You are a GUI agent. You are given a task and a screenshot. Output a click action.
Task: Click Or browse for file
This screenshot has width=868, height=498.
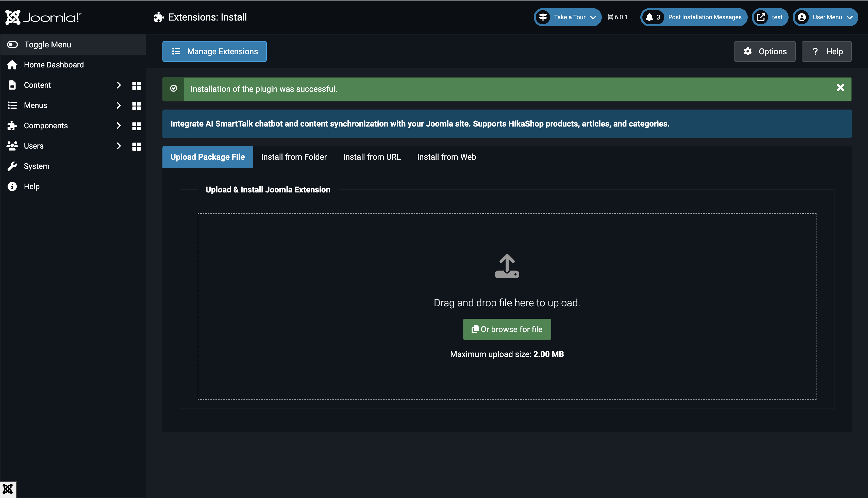(507, 329)
